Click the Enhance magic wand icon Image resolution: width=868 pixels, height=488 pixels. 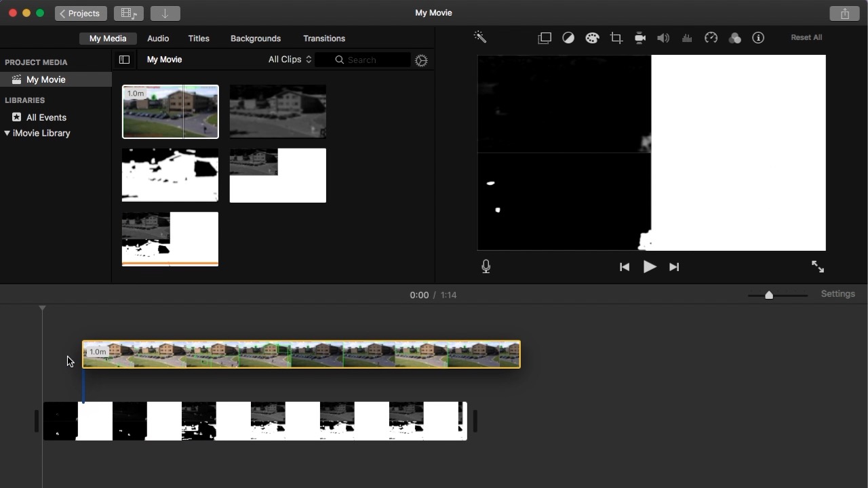(x=480, y=37)
